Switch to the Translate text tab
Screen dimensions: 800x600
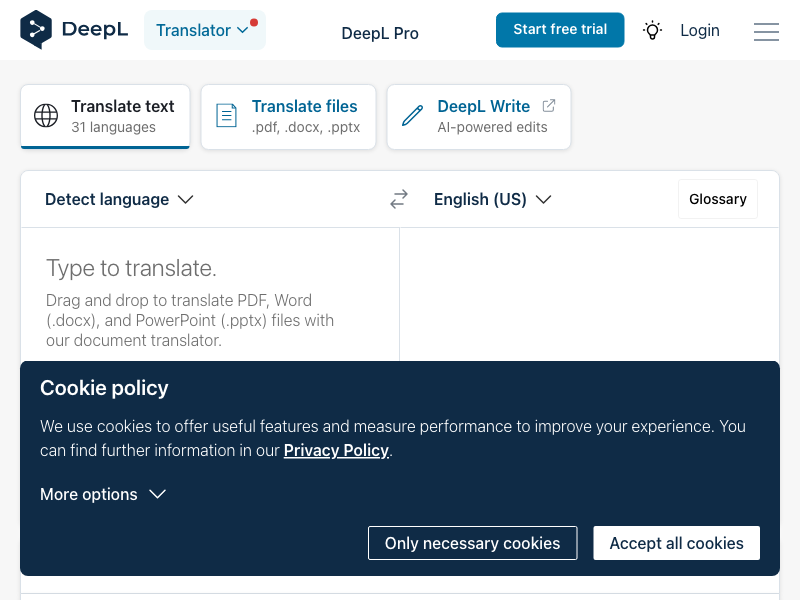click(x=105, y=116)
